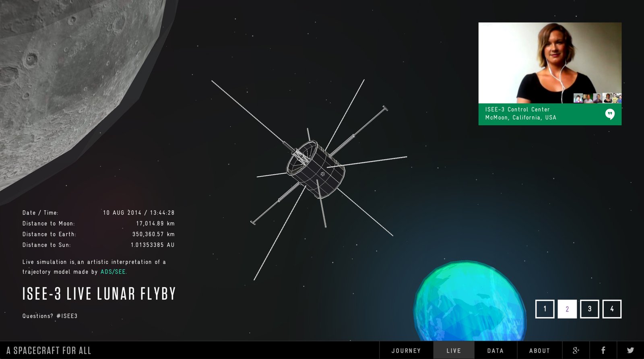
Task: Share via the Twitter bird icon
Action: point(630,350)
